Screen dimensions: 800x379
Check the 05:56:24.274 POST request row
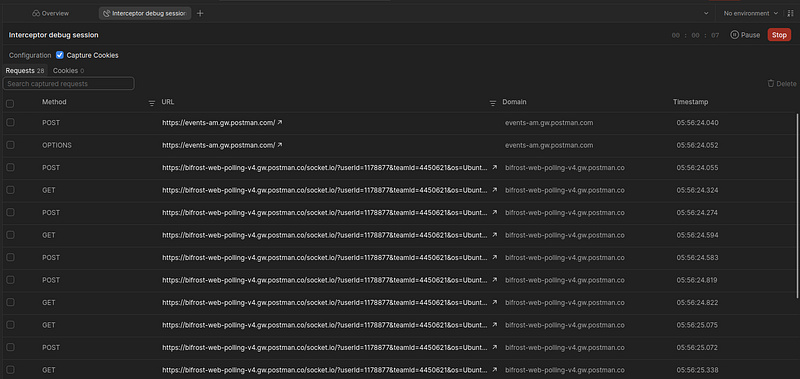coord(10,212)
